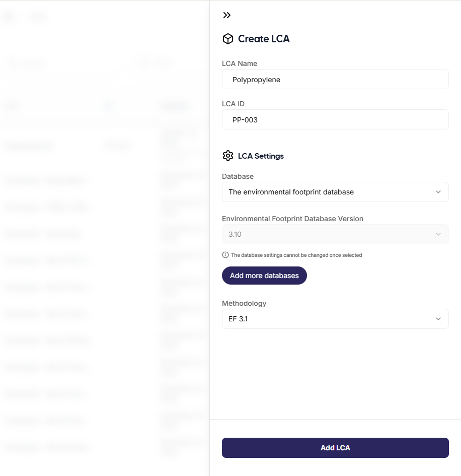Expand the Methodology dropdown showing EF 3.1
The height and width of the screenshot is (476, 461).
tap(335, 319)
